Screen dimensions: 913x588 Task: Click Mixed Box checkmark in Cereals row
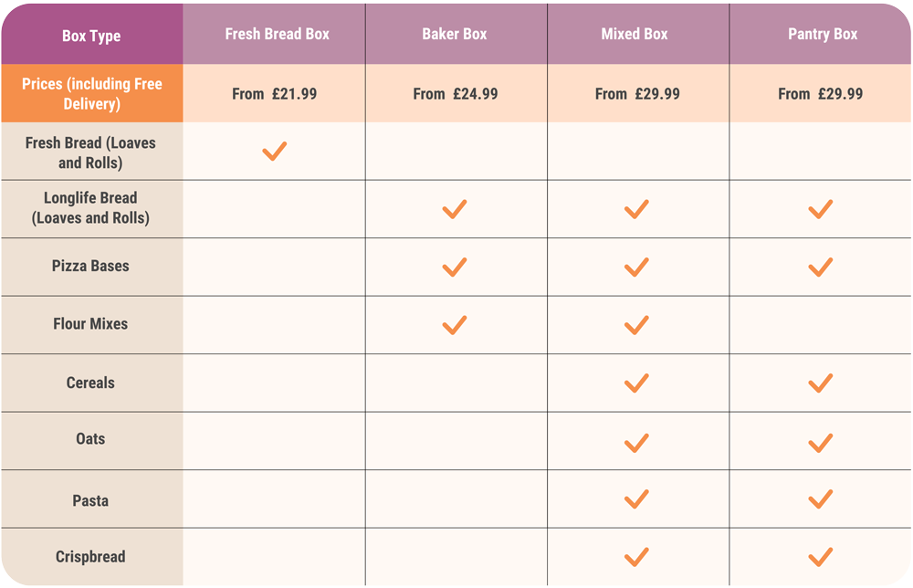click(636, 383)
